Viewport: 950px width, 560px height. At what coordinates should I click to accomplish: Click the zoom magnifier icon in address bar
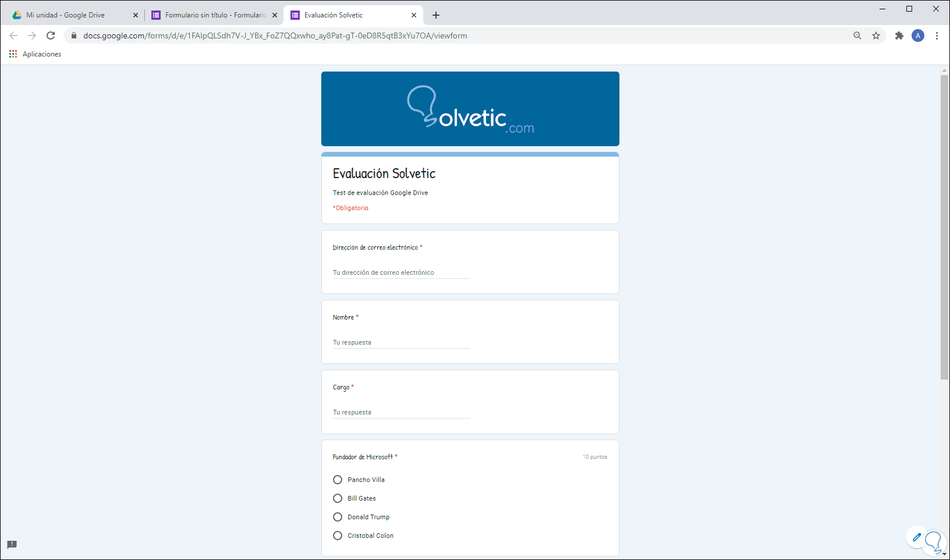857,36
